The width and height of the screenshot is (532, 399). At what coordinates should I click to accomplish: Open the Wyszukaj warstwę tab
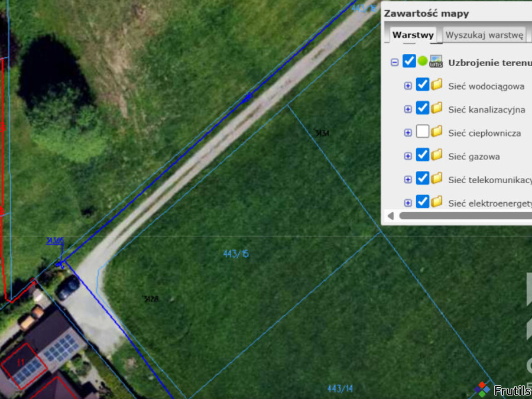click(484, 35)
